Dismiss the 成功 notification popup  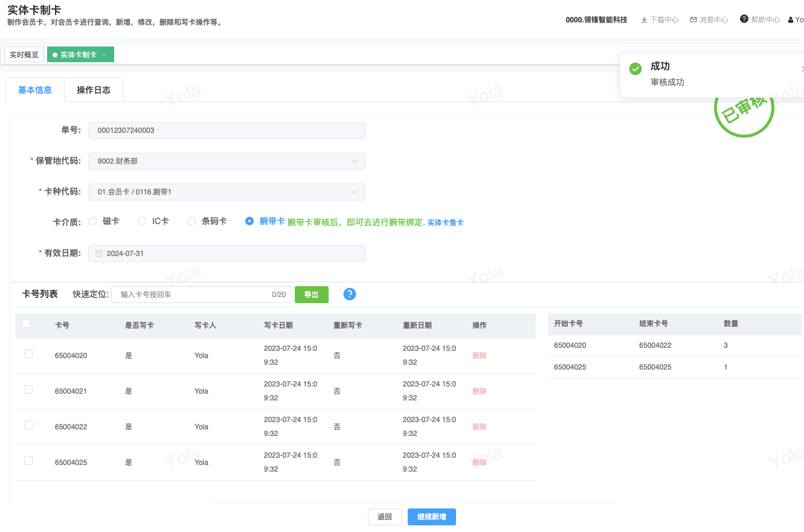pos(802,69)
